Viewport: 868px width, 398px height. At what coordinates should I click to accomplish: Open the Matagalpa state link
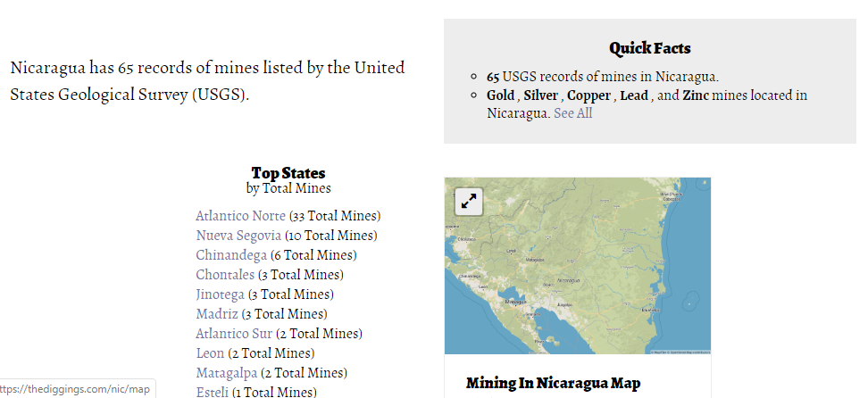227,373
